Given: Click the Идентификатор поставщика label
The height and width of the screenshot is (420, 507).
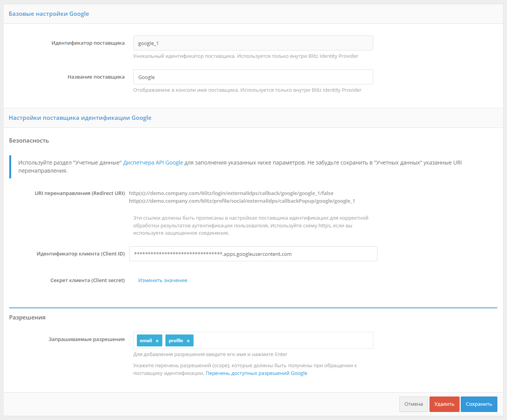Looking at the screenshot, I should tap(88, 43).
